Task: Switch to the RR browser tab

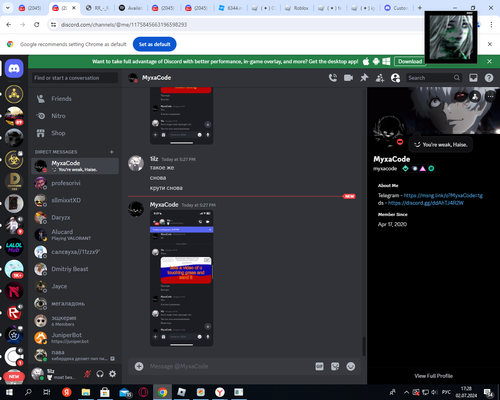Action: (x=97, y=8)
